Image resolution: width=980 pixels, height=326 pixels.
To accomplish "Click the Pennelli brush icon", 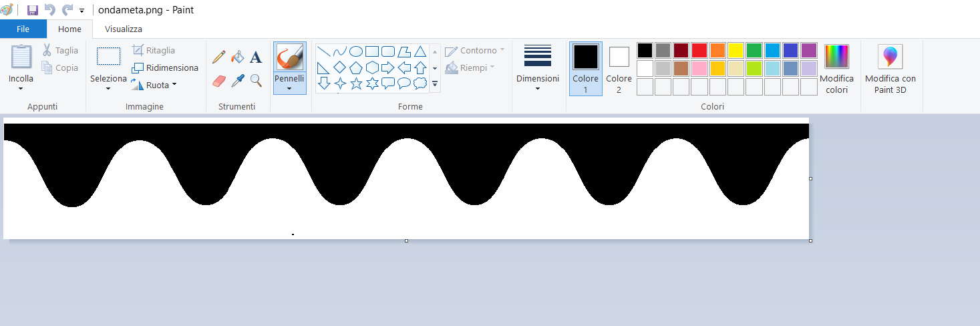I will [289, 57].
